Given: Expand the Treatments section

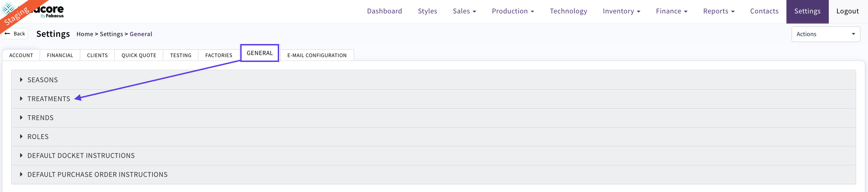Looking at the screenshot, I should point(49,99).
